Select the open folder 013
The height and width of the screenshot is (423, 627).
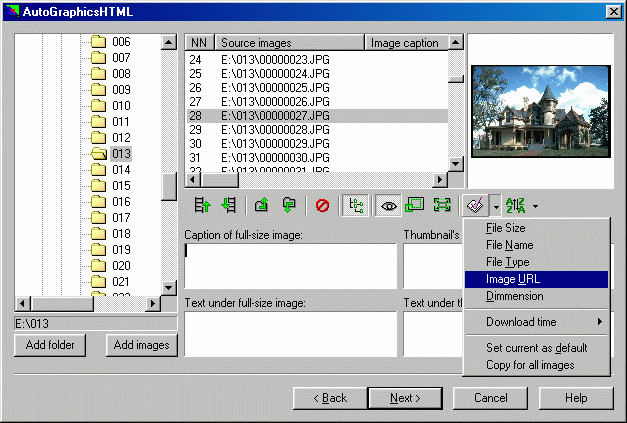(121, 154)
